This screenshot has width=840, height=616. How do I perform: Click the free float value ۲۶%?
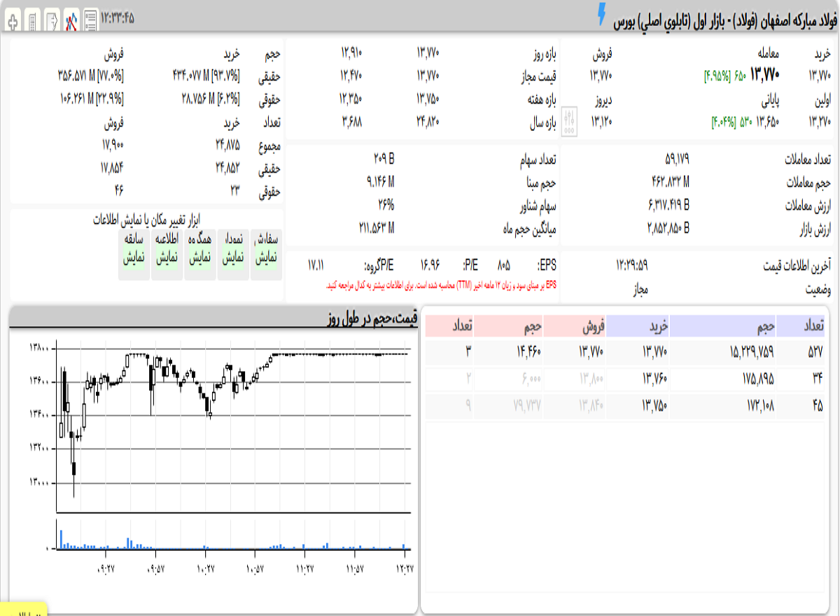(x=386, y=206)
